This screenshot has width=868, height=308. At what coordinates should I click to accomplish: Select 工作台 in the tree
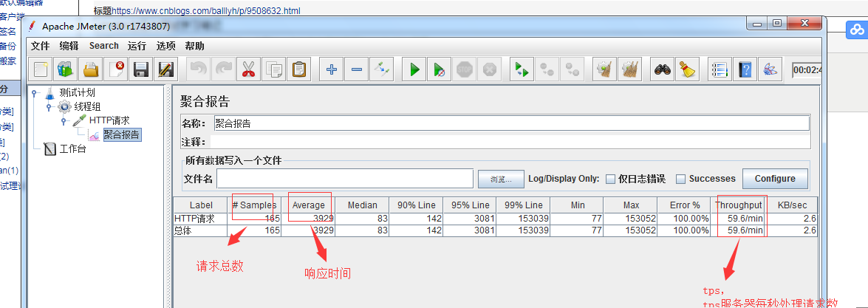pos(72,149)
